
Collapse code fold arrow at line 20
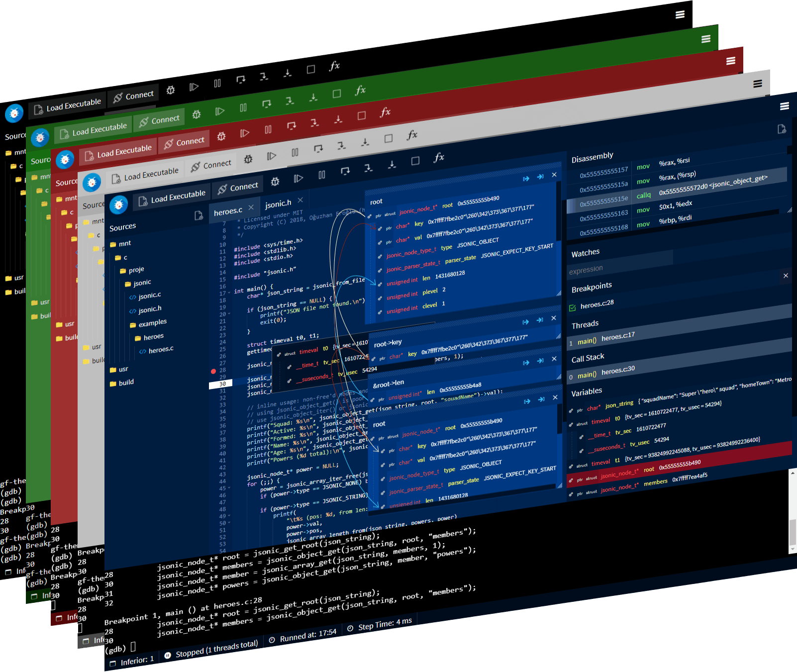coord(229,314)
